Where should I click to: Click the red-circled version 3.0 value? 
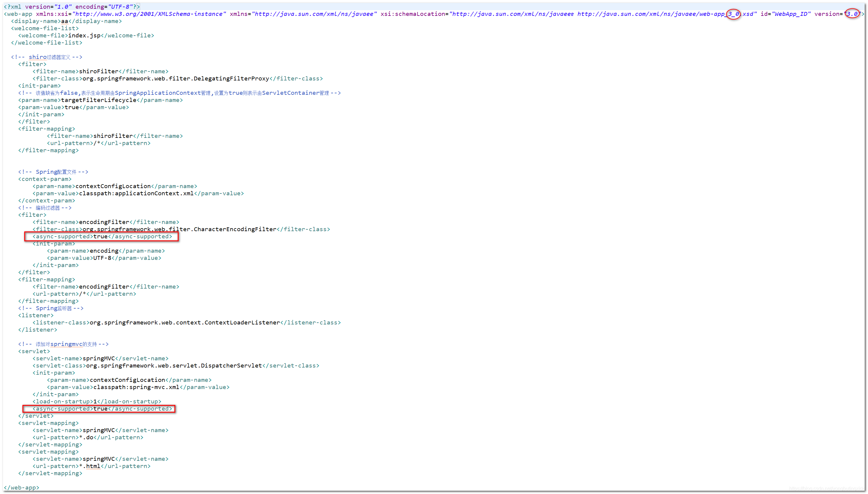pos(852,14)
